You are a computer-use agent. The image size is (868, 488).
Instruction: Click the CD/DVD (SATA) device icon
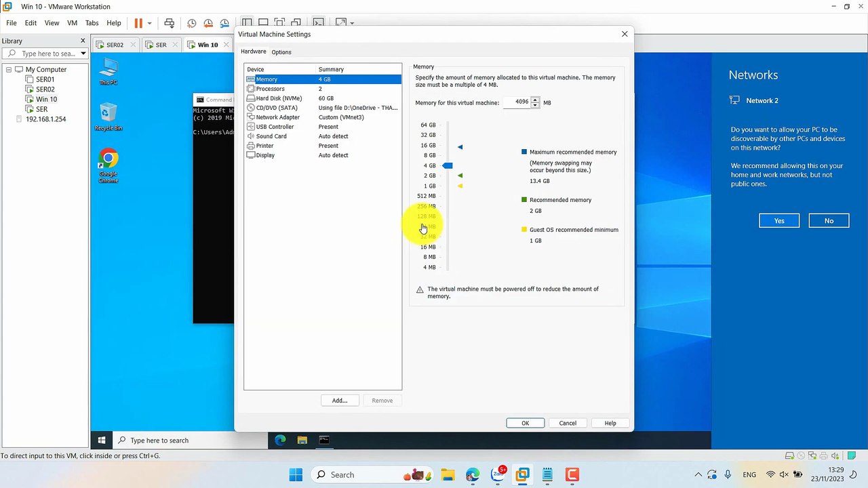pyautogui.click(x=251, y=108)
